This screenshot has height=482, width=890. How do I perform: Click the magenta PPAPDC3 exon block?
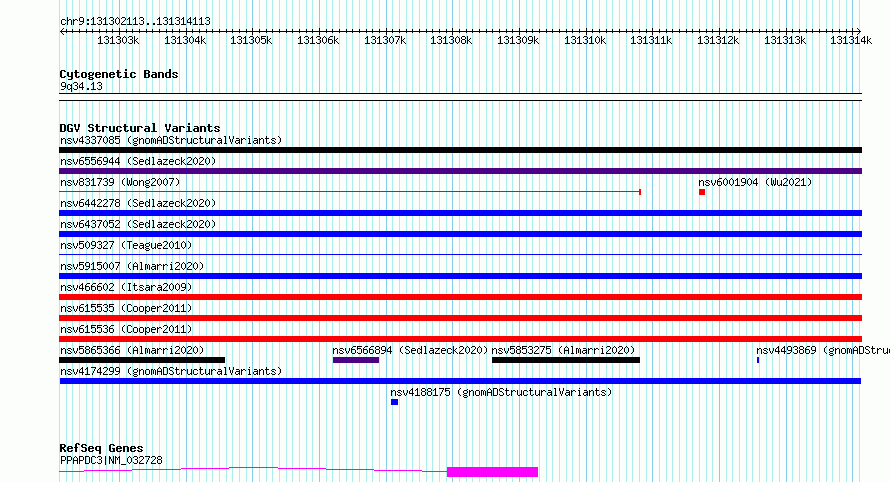click(492, 472)
